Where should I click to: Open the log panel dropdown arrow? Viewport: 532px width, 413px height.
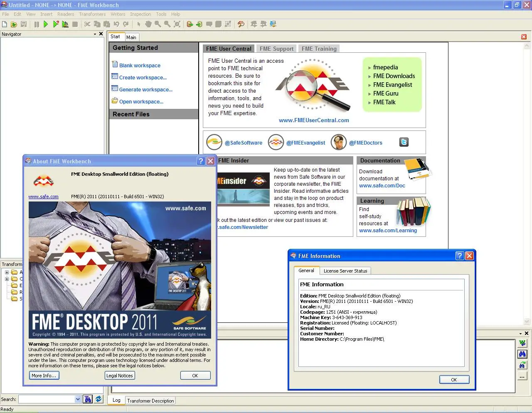520,333
